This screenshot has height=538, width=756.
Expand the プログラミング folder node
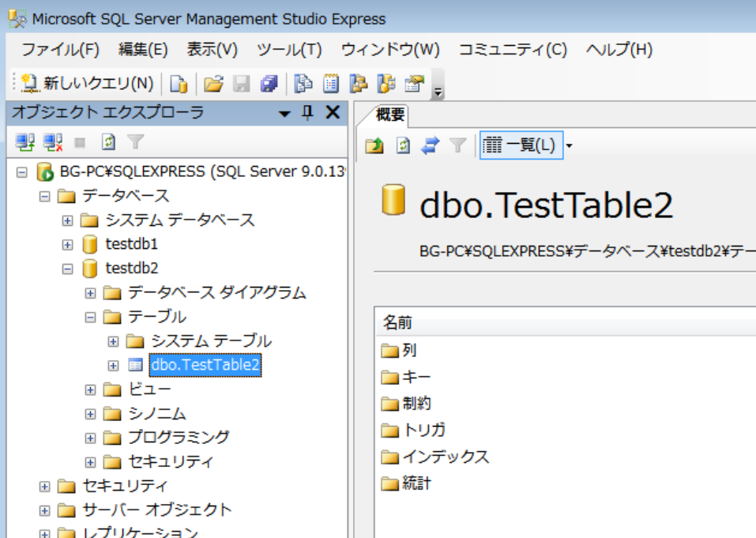[90, 438]
